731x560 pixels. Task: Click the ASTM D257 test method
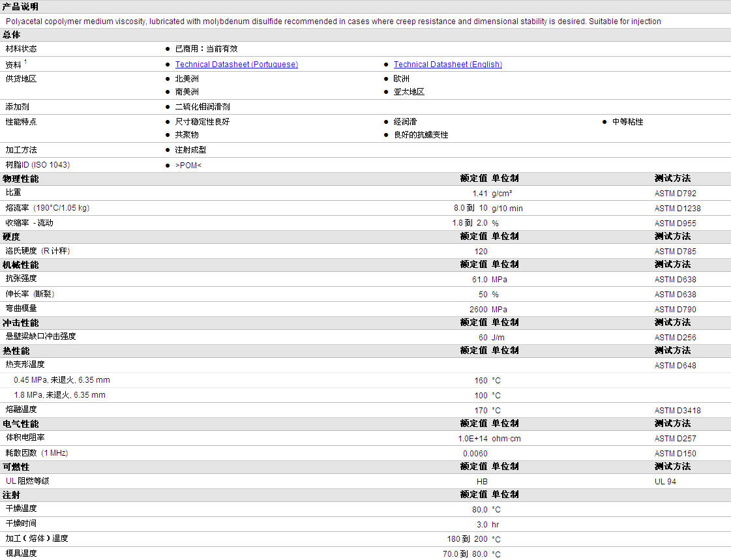coord(675,438)
